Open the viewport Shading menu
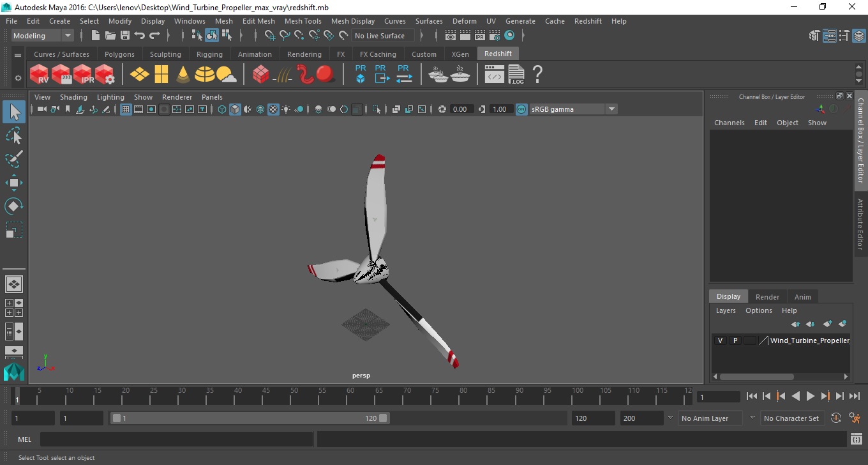The height and width of the screenshot is (465, 868). coord(73,97)
